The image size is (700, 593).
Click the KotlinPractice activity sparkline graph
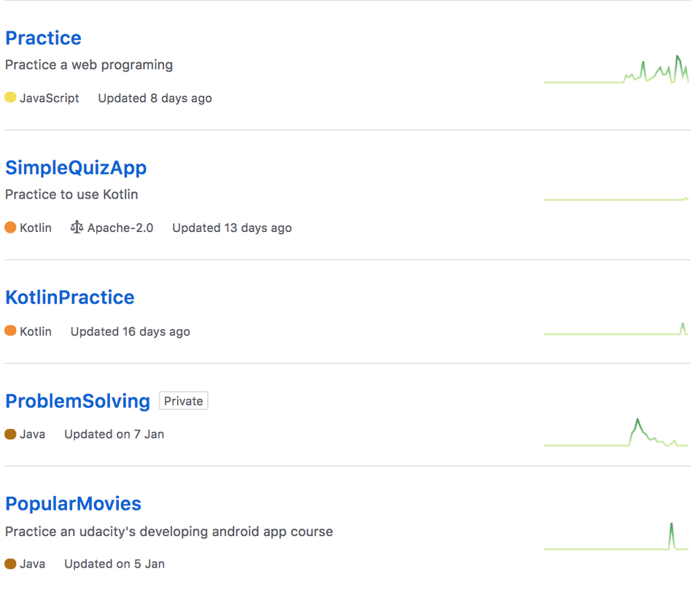616,329
